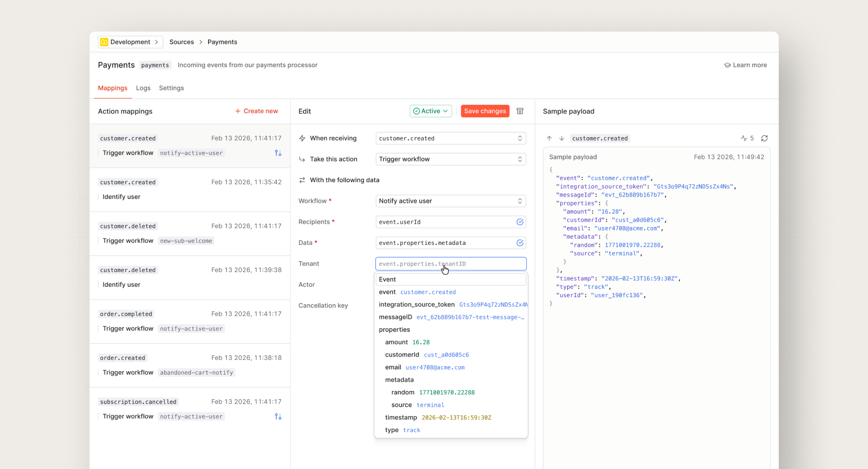
Task: Go to next sample payload arrow
Action: 561,138
